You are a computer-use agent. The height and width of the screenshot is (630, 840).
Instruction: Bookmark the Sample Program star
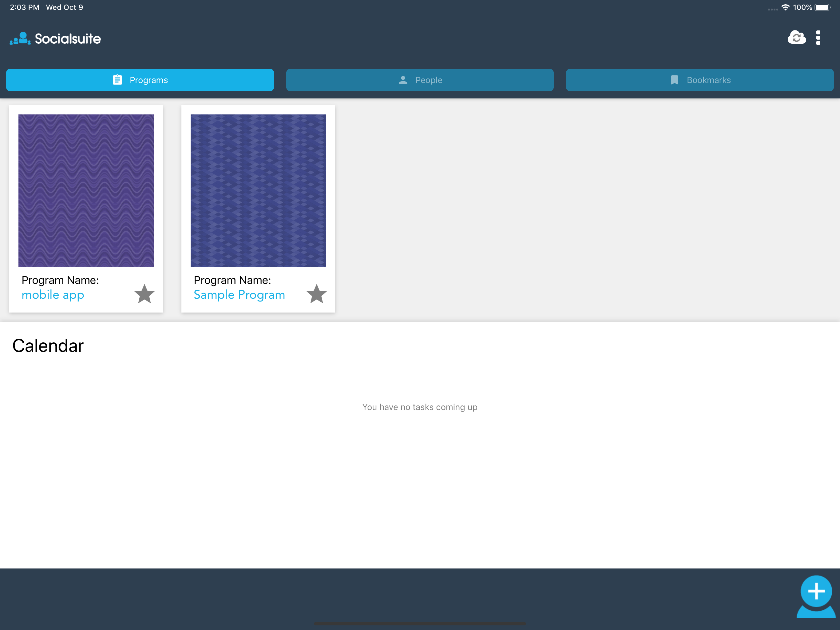click(316, 294)
